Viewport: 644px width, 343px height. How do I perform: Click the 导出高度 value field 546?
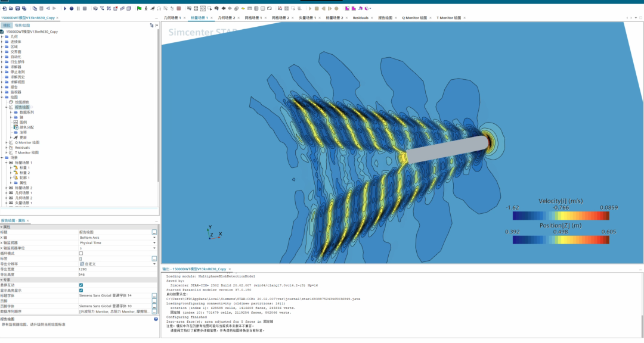click(117, 275)
